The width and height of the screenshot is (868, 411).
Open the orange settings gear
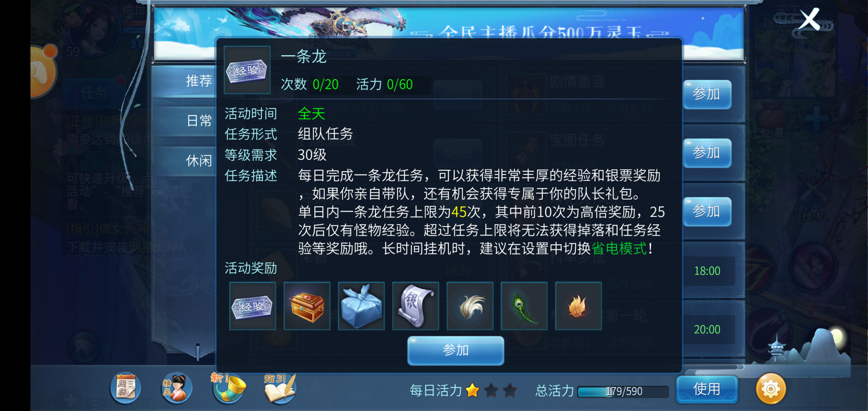(x=771, y=389)
